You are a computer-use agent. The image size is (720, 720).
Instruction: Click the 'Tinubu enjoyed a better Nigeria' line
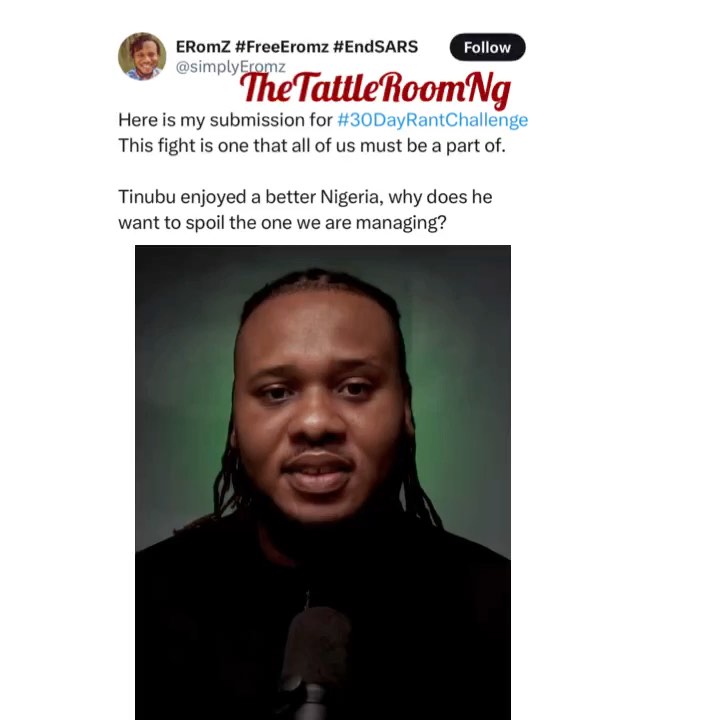305,197
